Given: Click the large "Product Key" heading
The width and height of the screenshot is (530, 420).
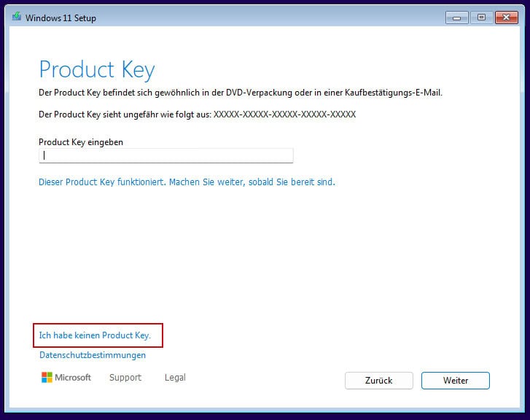Looking at the screenshot, I should 97,70.
